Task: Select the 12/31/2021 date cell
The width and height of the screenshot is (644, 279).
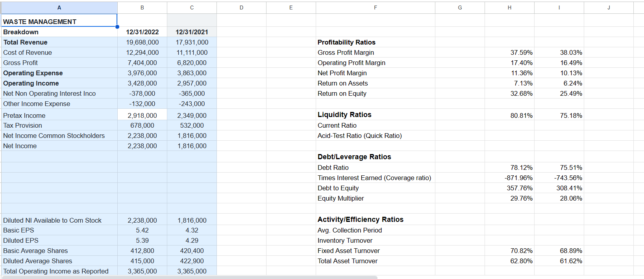Action: pos(192,32)
